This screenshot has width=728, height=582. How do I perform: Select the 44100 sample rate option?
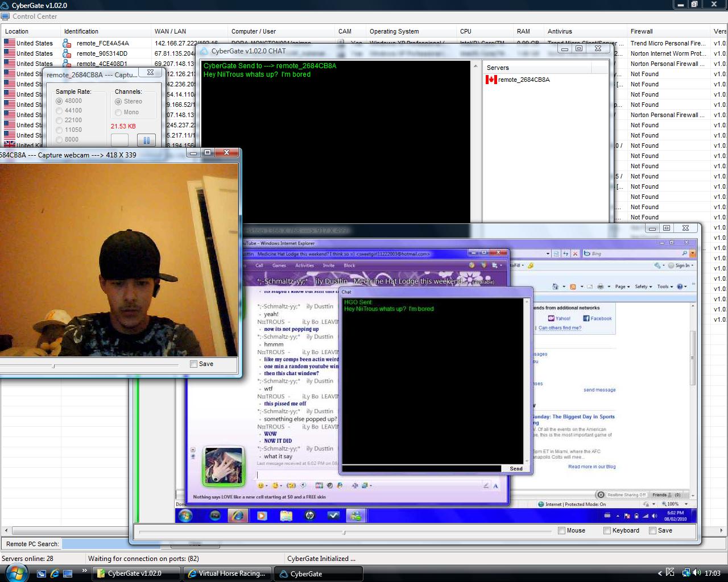tap(59, 111)
